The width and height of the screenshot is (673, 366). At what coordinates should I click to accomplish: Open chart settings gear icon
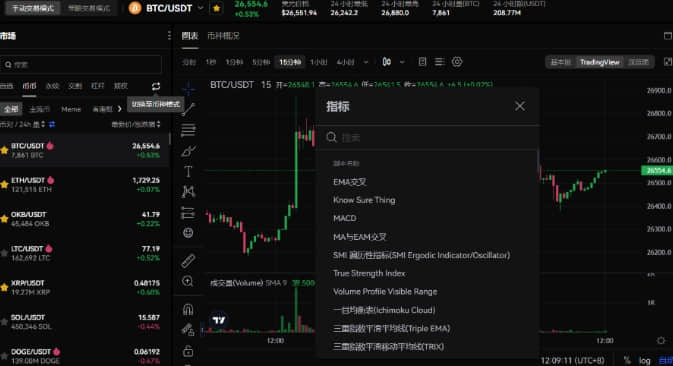(457, 62)
